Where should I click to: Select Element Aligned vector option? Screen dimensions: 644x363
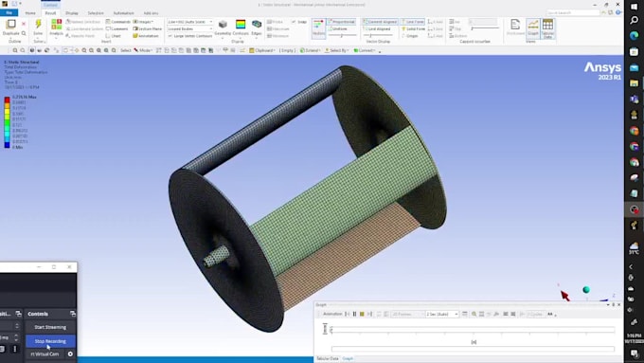coord(380,22)
